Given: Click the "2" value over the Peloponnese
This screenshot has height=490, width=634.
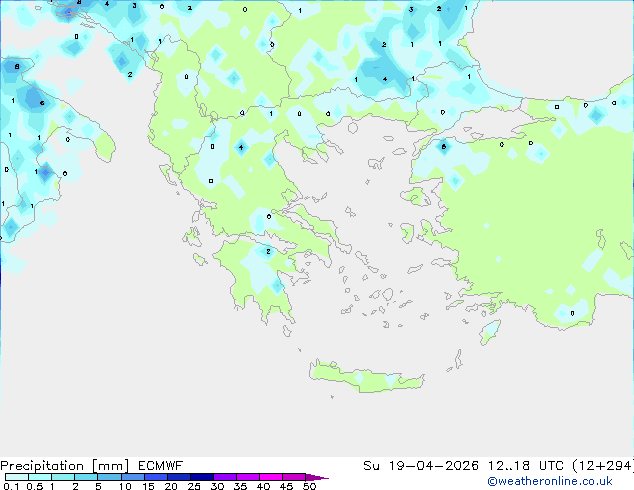Looking at the screenshot, I should [268, 251].
